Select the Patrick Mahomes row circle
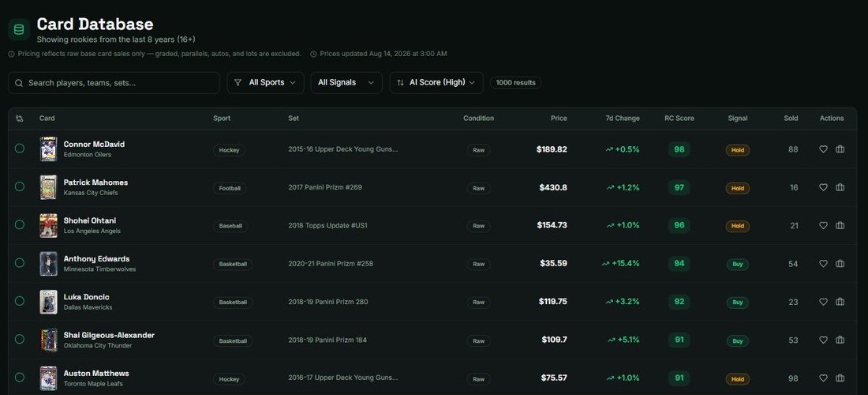The image size is (868, 395). pyautogui.click(x=20, y=186)
